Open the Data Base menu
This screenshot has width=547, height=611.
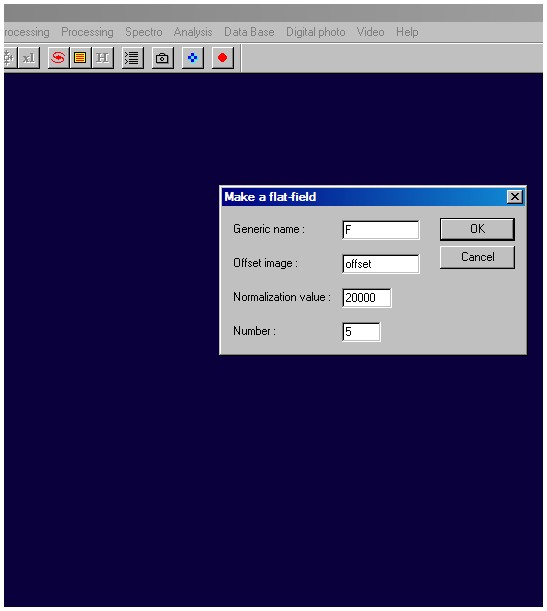click(249, 32)
